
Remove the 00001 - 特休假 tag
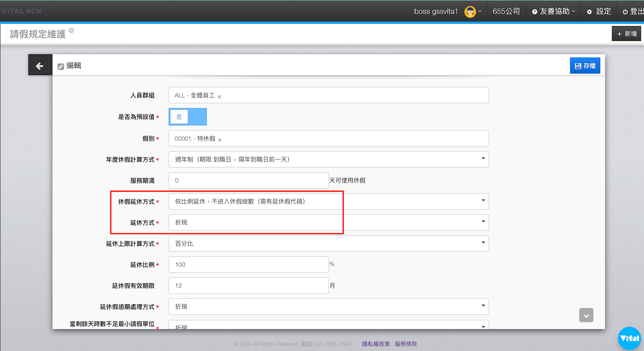click(220, 140)
